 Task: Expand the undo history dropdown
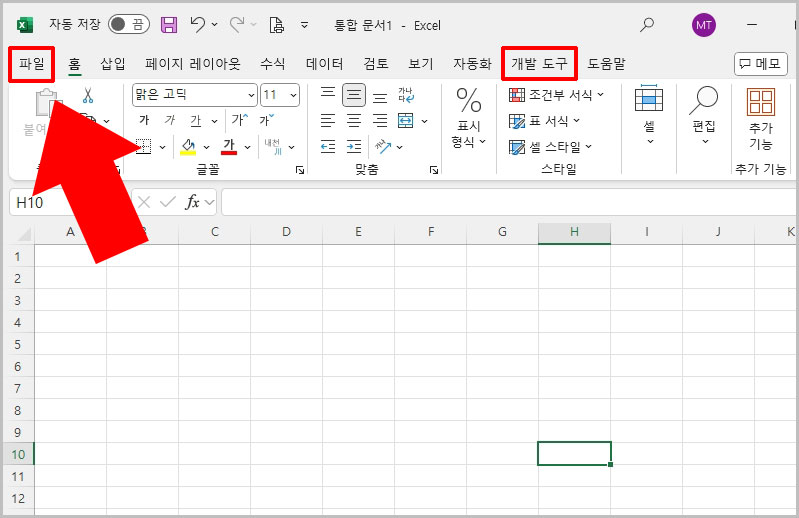coord(215,24)
